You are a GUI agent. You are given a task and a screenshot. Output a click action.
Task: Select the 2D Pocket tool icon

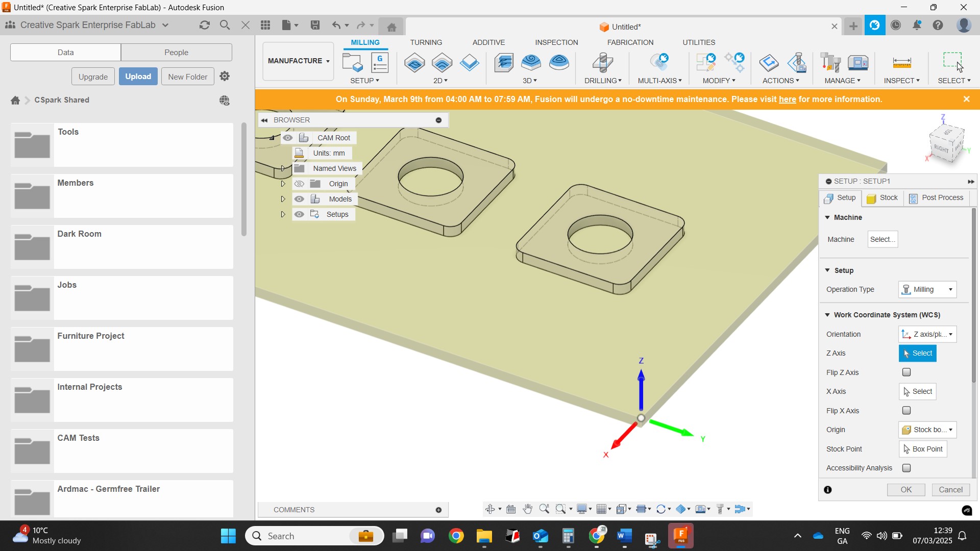coord(442,63)
